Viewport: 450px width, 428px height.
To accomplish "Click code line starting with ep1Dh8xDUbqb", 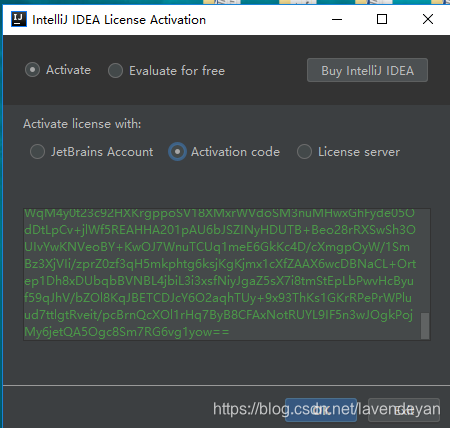I will coord(219,281).
